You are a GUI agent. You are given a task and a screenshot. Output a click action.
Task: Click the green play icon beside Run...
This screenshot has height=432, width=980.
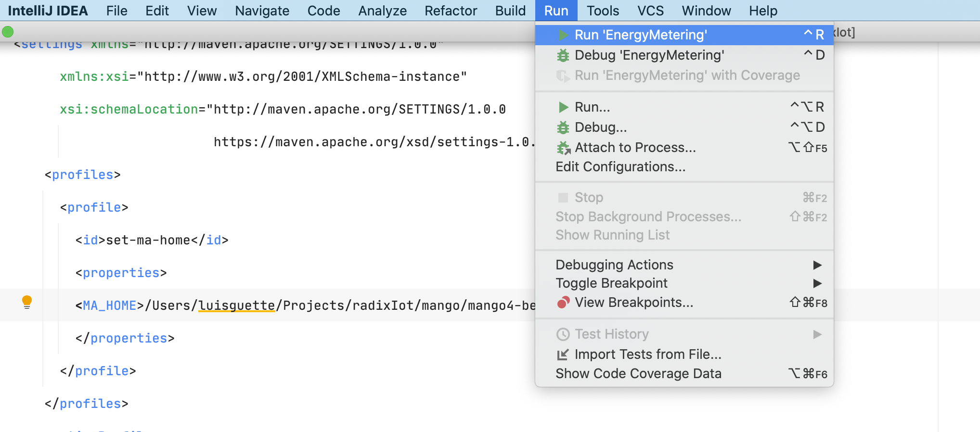tap(563, 107)
